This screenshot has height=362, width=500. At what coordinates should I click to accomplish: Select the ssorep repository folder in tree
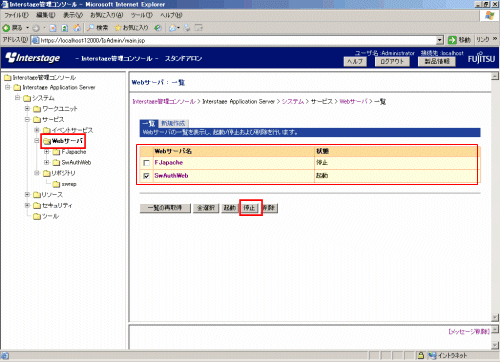point(65,184)
